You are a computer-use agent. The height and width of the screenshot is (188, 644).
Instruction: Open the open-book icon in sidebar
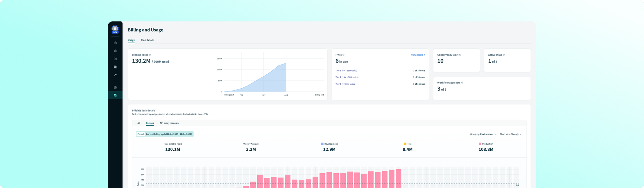point(115,59)
